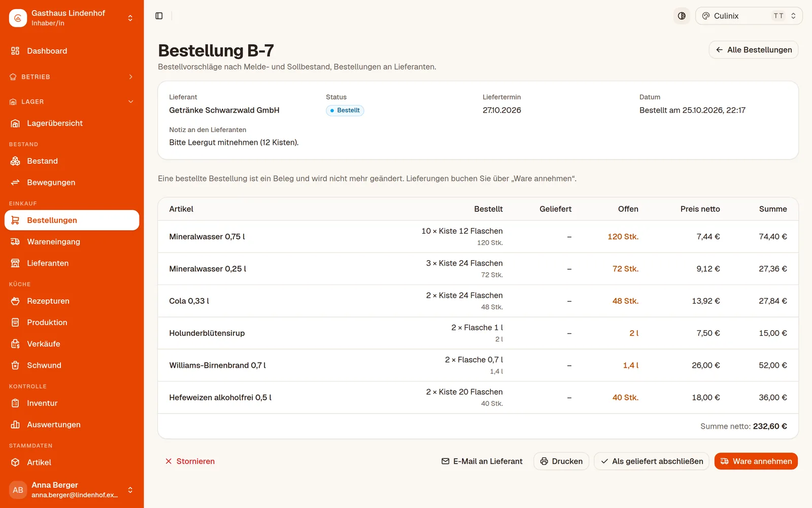This screenshot has width=812, height=508.
Task: Select Bestand in the sidebar
Action: 72,161
